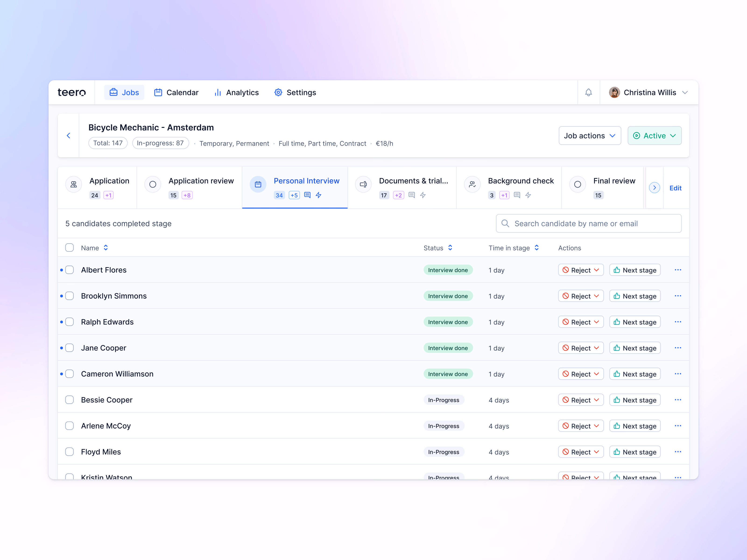Open the Job actions dropdown
The height and width of the screenshot is (560, 747).
click(x=590, y=136)
